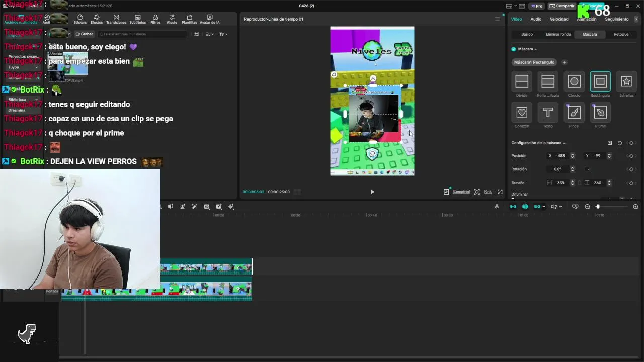Toggle linkage option with dropdown in timeline
Screen dimensions: 644x362
click(539, 207)
